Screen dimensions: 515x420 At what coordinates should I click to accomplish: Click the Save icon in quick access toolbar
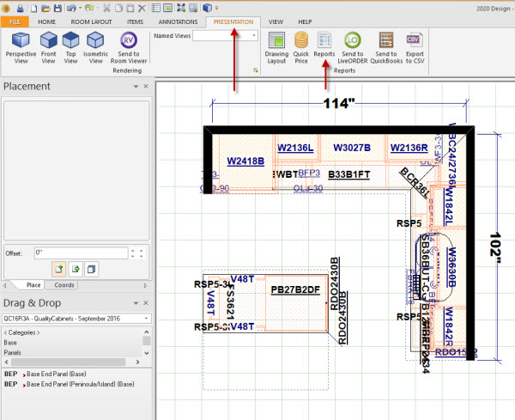tap(57, 7)
